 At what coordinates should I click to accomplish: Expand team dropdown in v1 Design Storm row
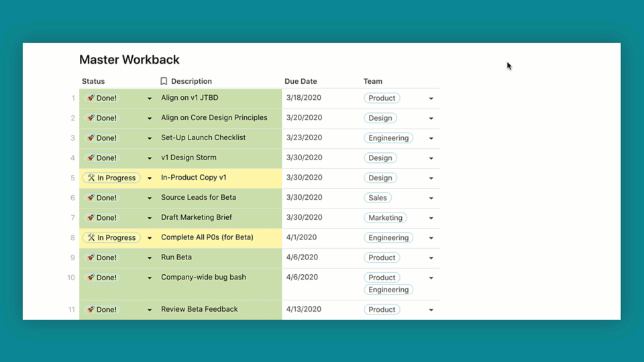click(431, 158)
